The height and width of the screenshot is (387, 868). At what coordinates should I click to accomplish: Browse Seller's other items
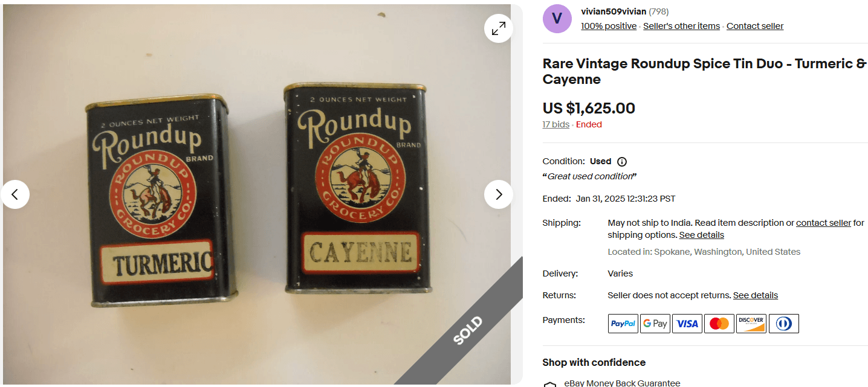[681, 26]
